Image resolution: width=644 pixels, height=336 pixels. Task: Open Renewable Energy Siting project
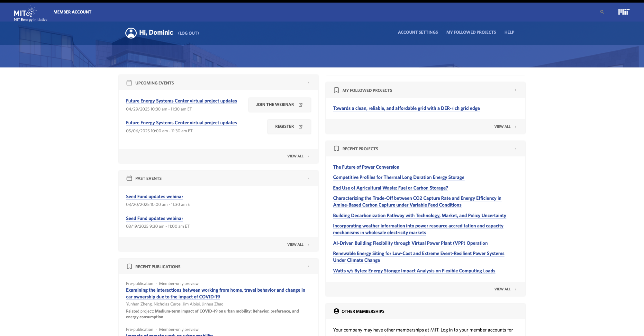coord(419,257)
